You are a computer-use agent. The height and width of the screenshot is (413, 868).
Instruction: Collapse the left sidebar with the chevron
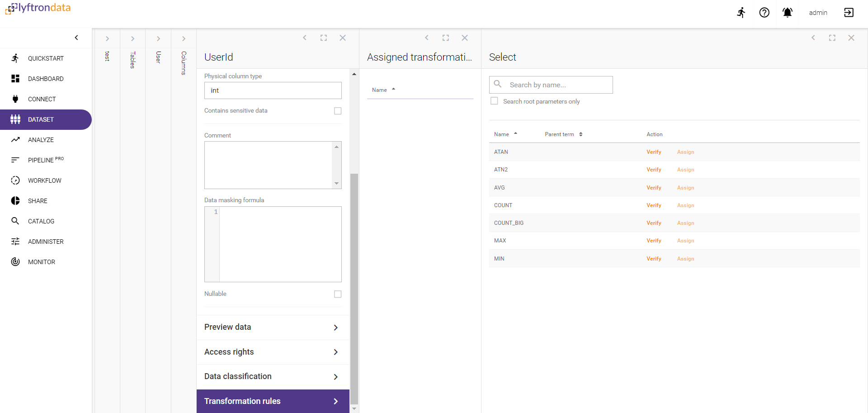[x=76, y=38]
